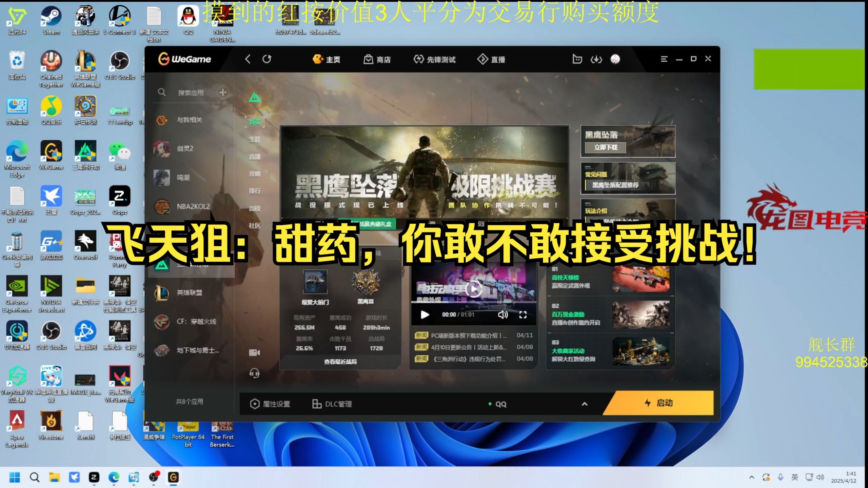Open the 回收站 recycle bin
This screenshot has height=488, width=868.
17,65
